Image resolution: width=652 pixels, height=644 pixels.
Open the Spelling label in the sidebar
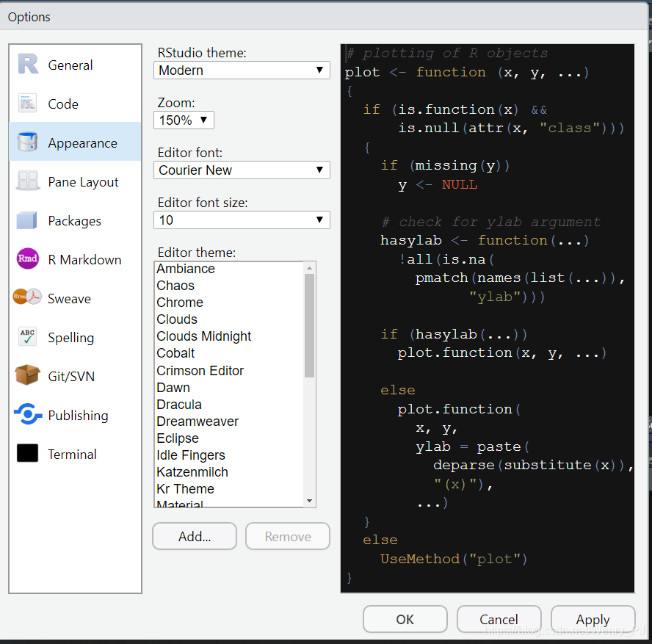[x=70, y=338]
